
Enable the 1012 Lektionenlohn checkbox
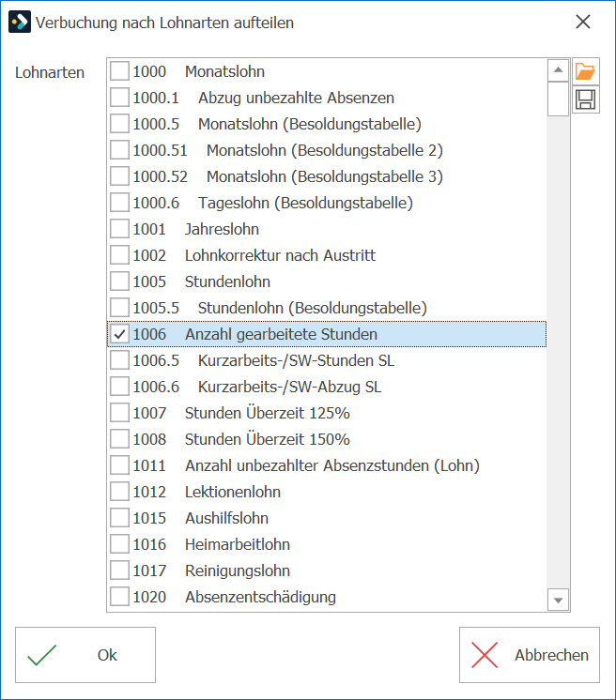coord(119,492)
